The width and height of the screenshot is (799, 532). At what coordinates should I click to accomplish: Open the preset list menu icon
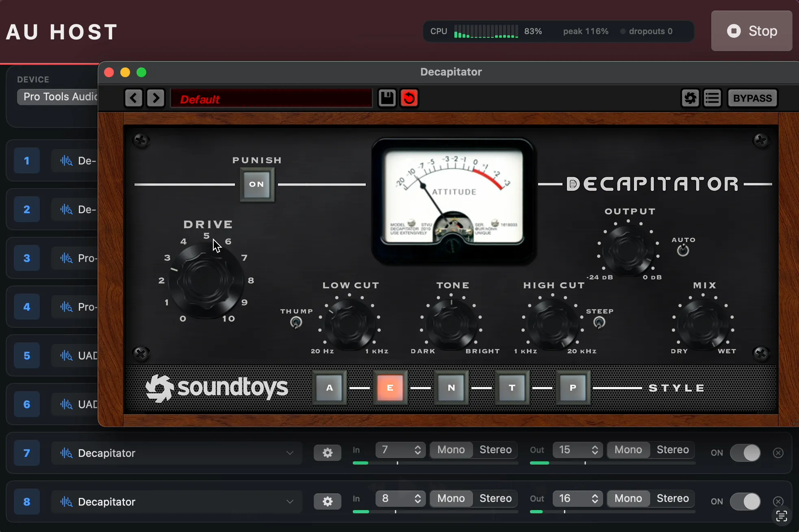pos(712,98)
